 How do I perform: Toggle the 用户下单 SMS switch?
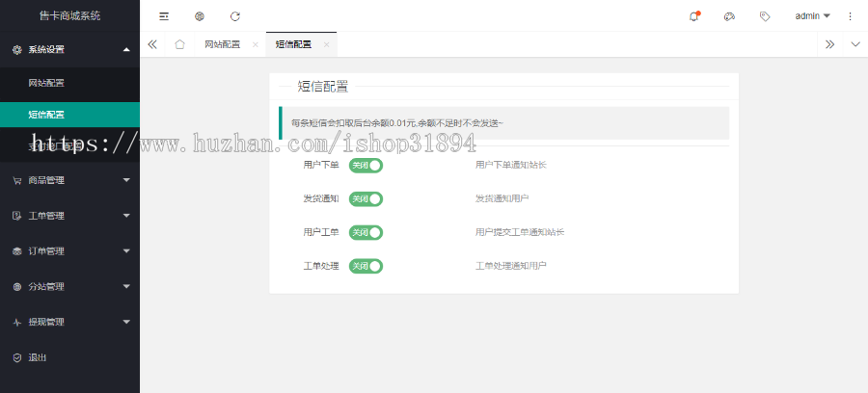pyautogui.click(x=366, y=165)
